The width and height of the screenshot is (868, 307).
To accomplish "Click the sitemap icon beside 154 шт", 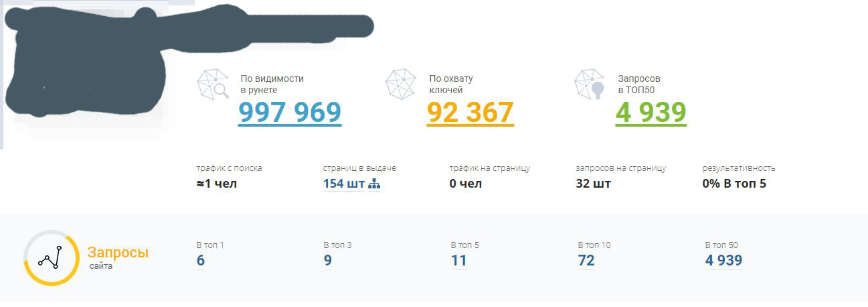I will point(374,184).
